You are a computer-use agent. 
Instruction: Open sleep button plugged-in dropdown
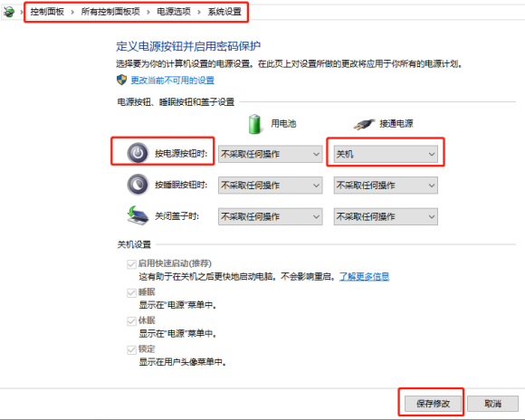tap(386, 186)
